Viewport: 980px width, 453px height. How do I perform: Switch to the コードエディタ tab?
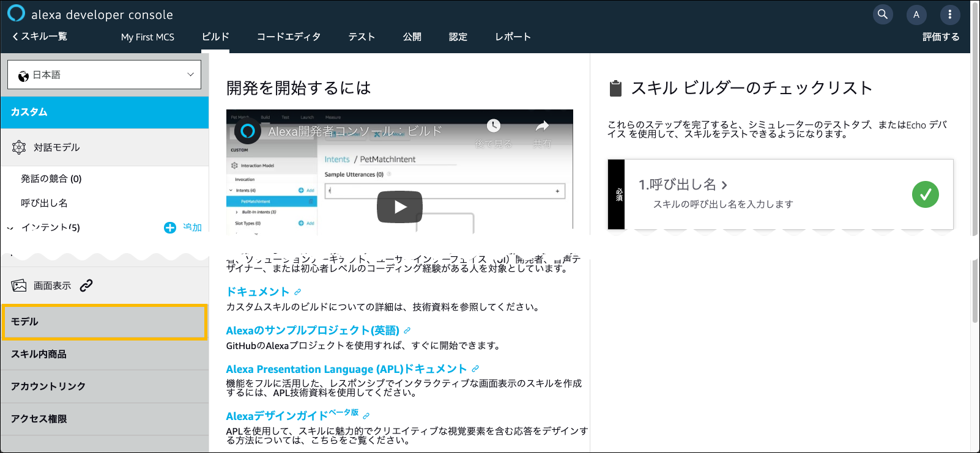[288, 37]
